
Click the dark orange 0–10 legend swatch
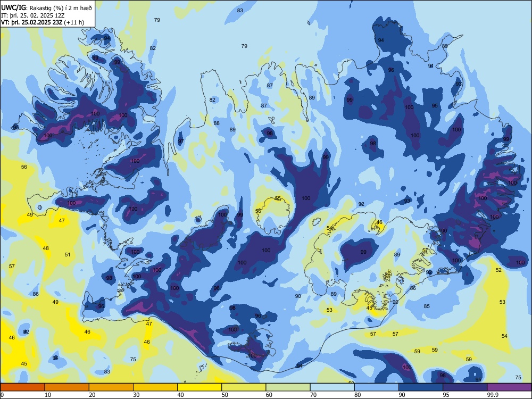click(22, 387)
